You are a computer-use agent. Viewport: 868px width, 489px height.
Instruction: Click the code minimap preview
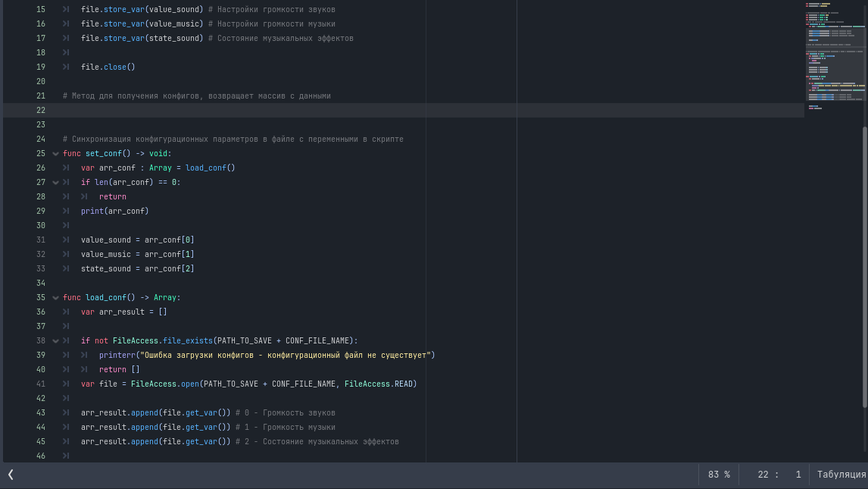coord(835,55)
